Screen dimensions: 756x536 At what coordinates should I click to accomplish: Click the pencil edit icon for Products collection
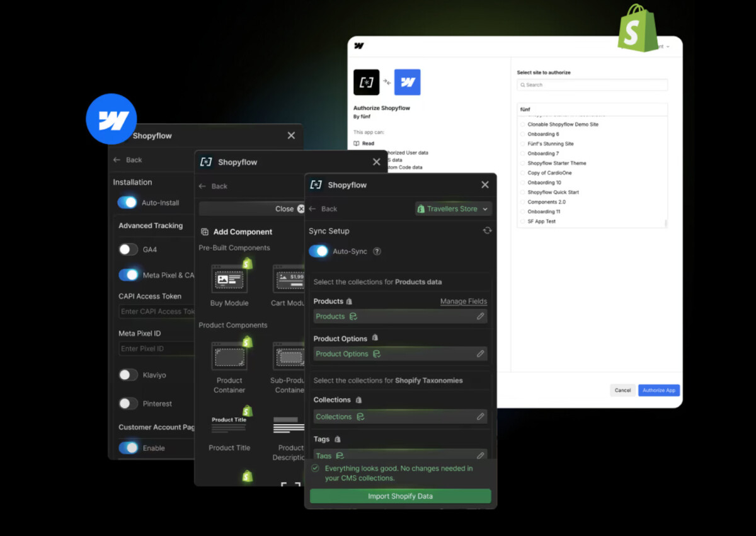point(480,316)
